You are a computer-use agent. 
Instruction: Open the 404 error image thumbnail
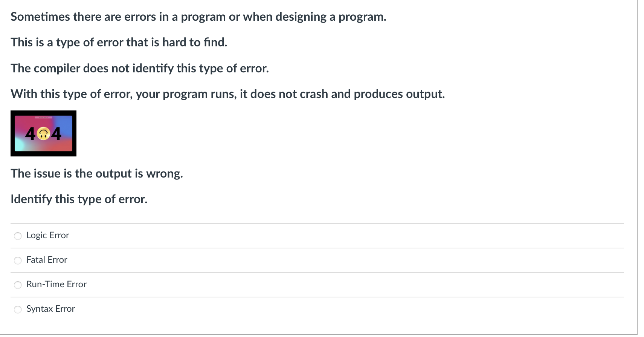point(43,133)
